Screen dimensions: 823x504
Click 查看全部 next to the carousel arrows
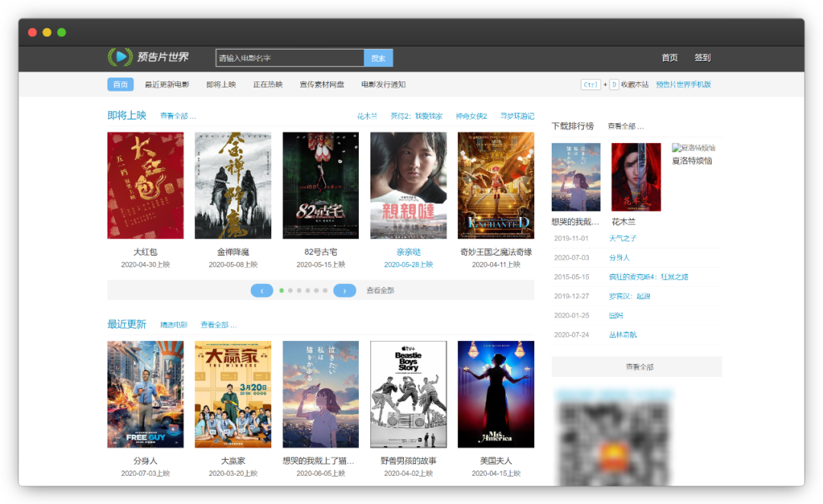point(380,291)
